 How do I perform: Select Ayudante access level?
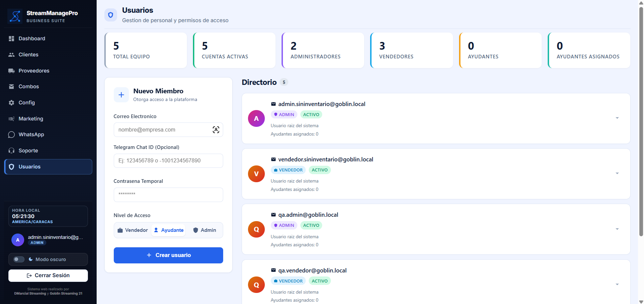pyautogui.click(x=168, y=230)
